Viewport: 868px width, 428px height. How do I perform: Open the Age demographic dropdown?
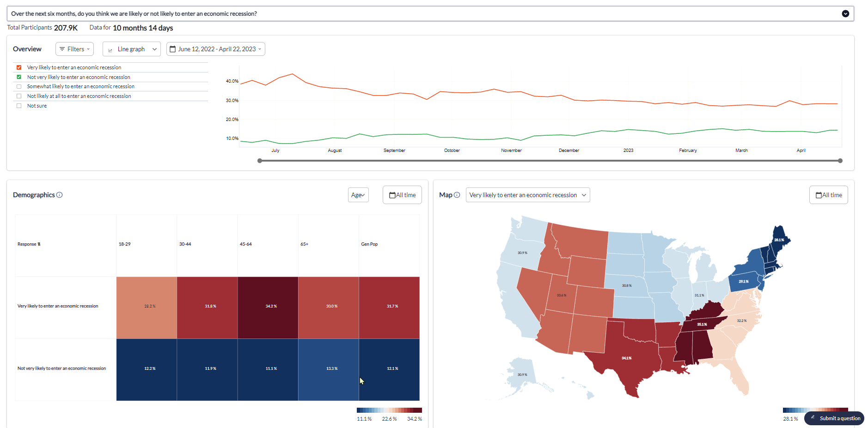tap(358, 195)
